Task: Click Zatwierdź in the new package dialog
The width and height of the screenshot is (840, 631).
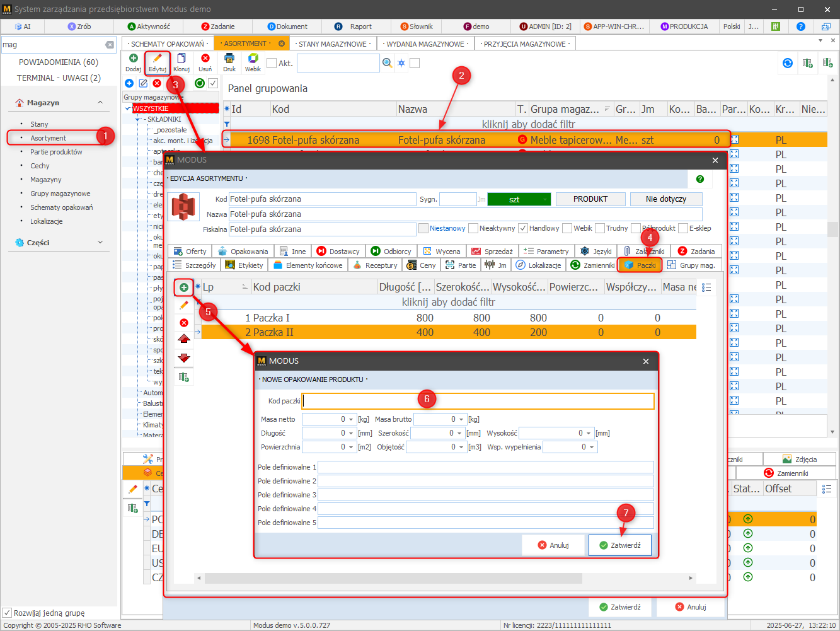Action: [619, 545]
